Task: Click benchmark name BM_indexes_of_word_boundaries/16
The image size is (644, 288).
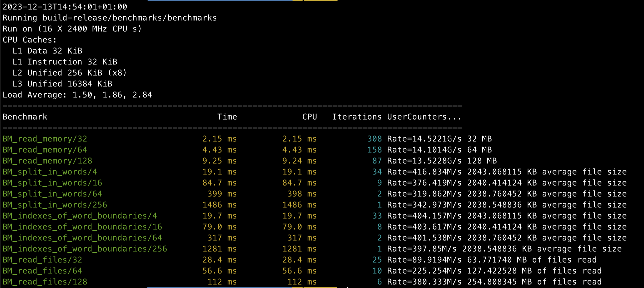Action: [x=82, y=227]
